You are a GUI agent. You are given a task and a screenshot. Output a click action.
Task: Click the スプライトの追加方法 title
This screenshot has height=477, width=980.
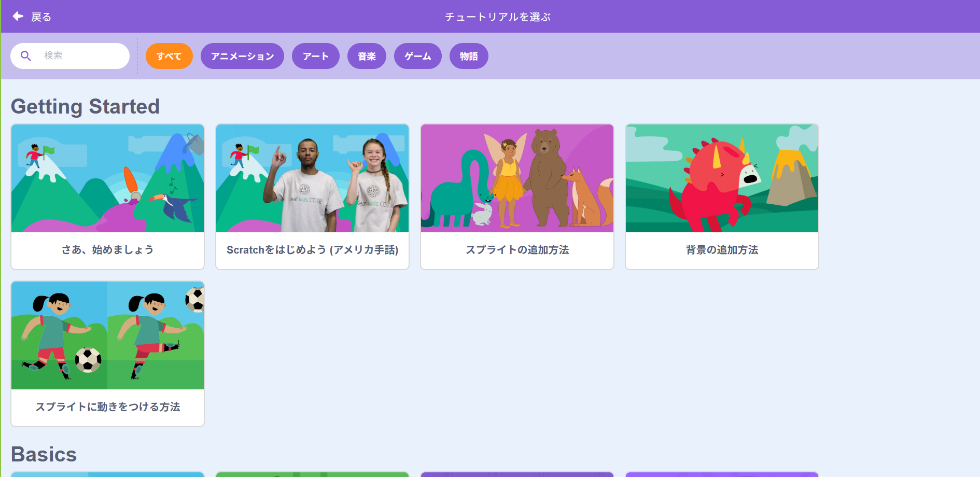click(x=517, y=250)
